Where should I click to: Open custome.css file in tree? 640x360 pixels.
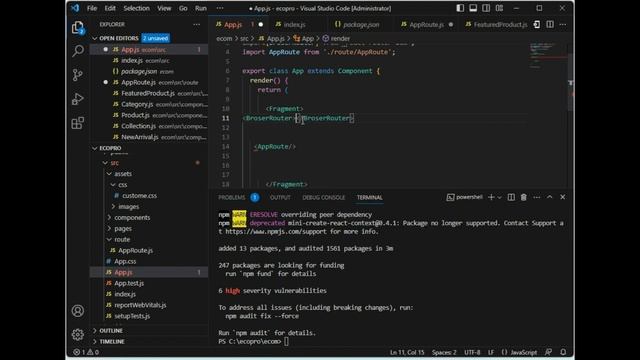(x=139, y=196)
